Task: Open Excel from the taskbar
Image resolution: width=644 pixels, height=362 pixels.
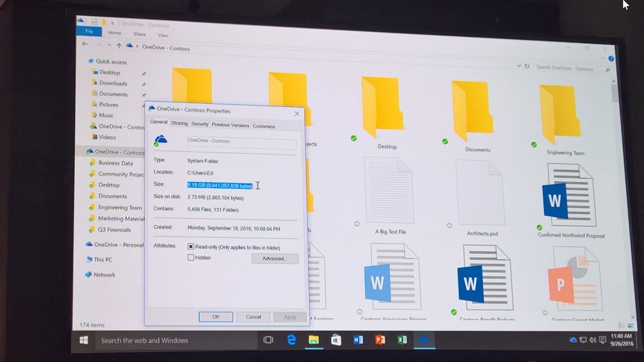Action: [x=402, y=340]
